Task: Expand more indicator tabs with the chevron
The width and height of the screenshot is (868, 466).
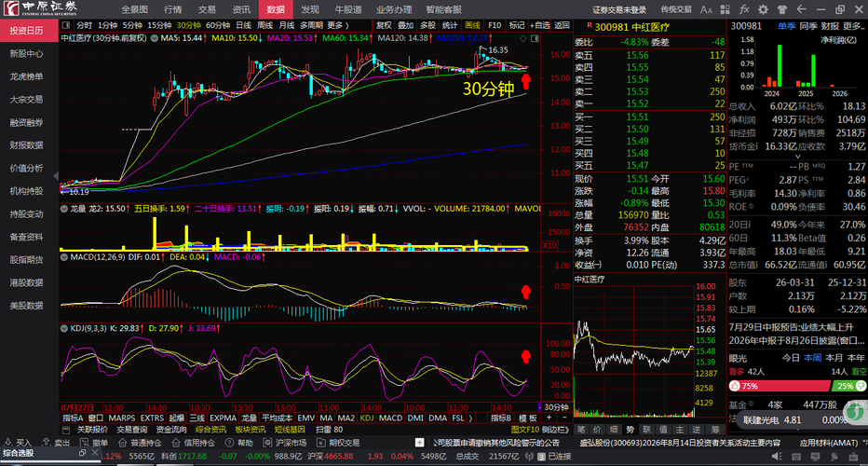Action: point(470,418)
